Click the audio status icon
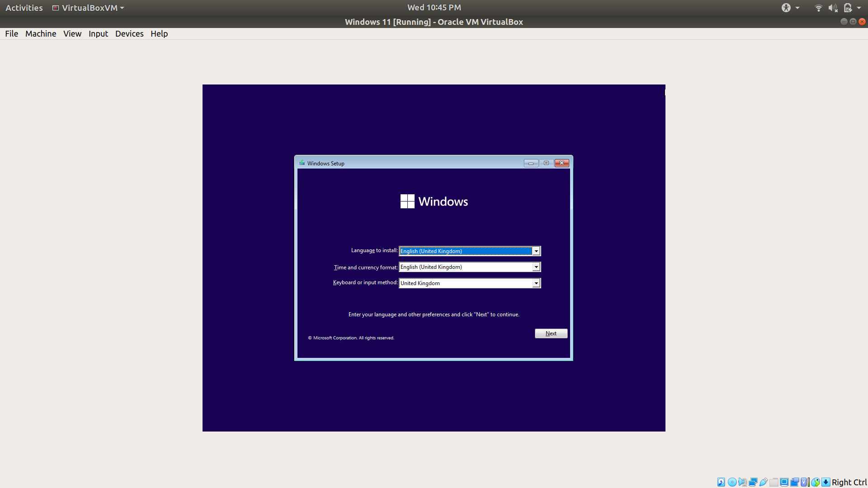The width and height of the screenshot is (868, 488). pyautogui.click(x=743, y=482)
